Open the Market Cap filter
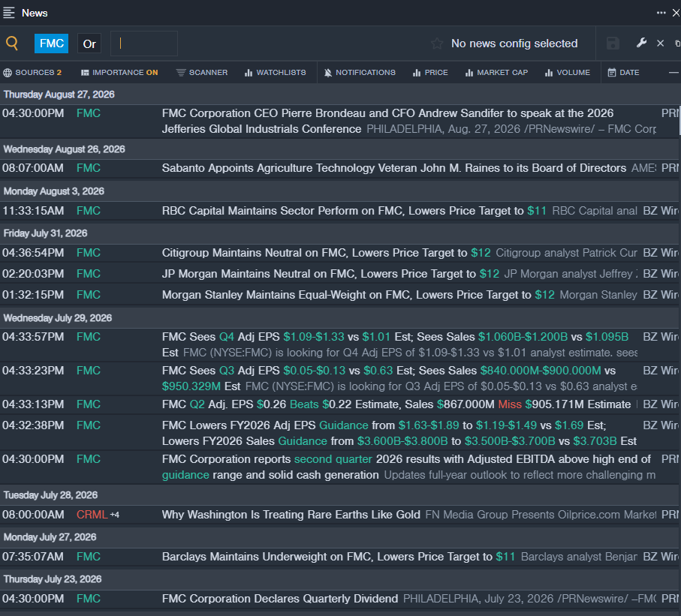 [496, 73]
